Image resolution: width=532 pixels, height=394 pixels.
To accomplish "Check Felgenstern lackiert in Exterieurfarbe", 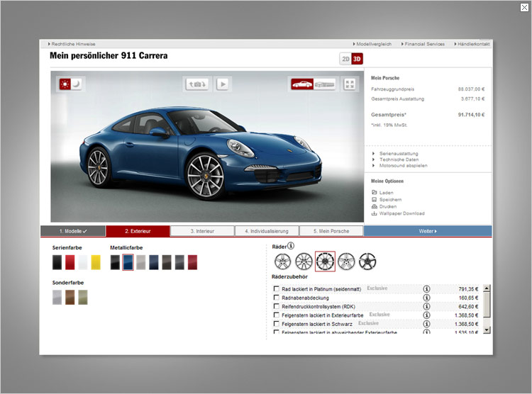I will pos(277,315).
